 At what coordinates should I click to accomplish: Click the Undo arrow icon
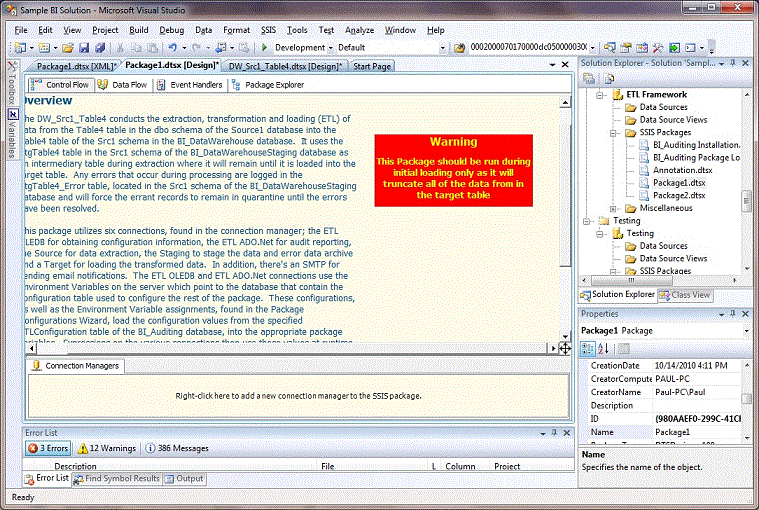[173, 47]
